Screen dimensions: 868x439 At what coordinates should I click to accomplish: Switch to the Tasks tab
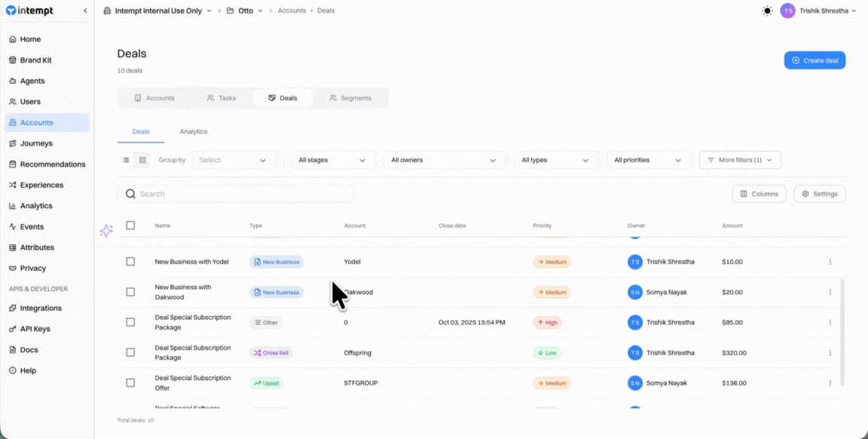[x=221, y=98]
